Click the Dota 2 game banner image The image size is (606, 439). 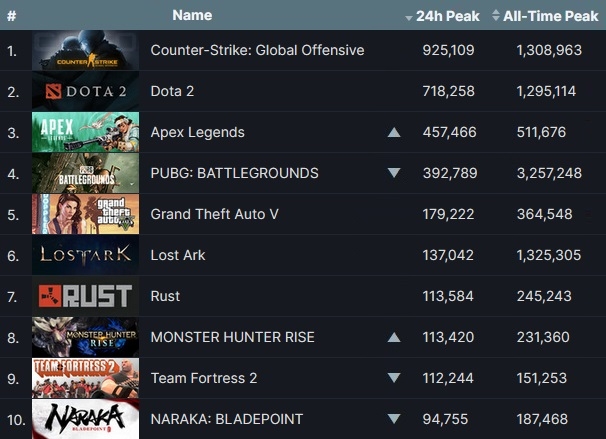click(85, 91)
